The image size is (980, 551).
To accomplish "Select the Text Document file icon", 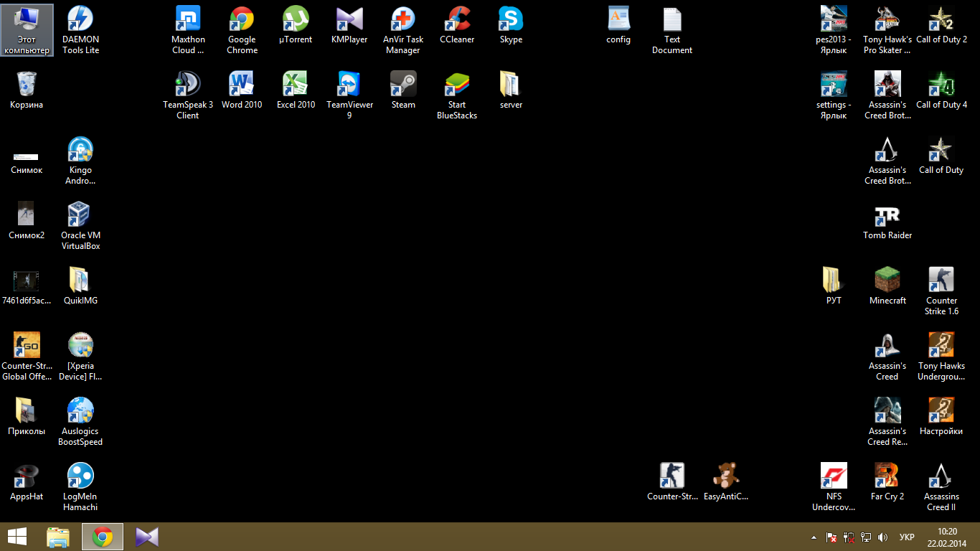I will tap(672, 30).
